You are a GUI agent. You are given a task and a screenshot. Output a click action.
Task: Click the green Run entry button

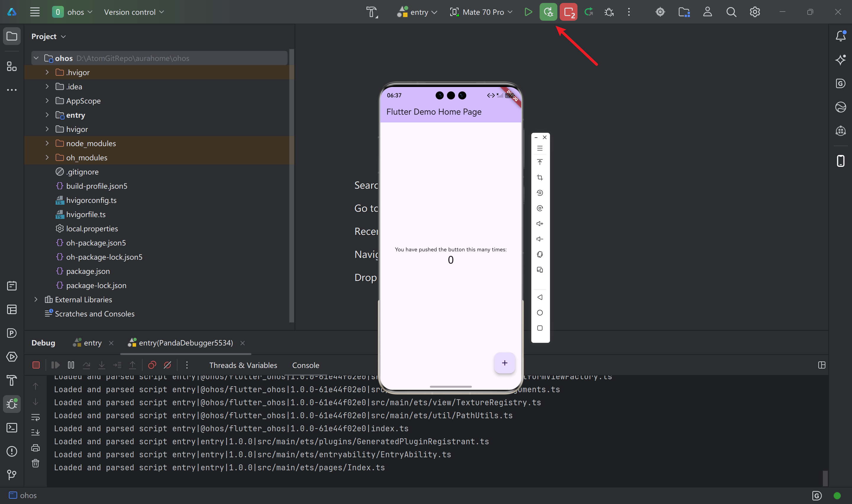pos(528,12)
